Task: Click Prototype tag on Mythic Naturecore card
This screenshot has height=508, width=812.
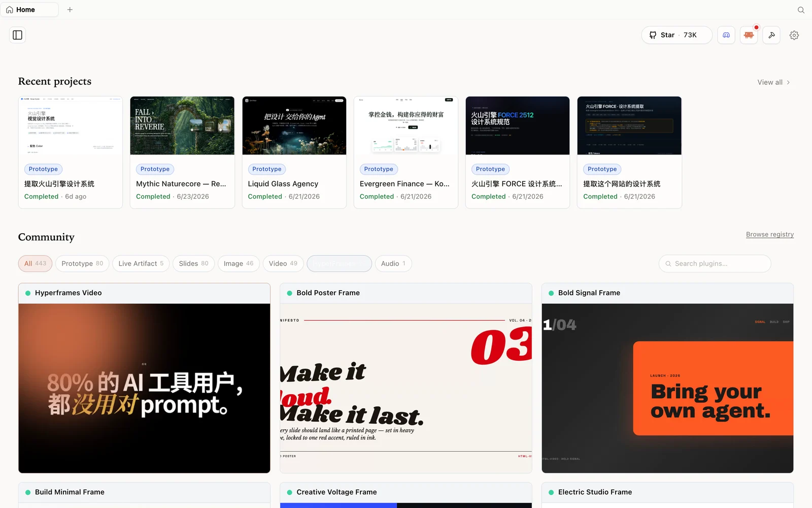Action: [155, 169]
